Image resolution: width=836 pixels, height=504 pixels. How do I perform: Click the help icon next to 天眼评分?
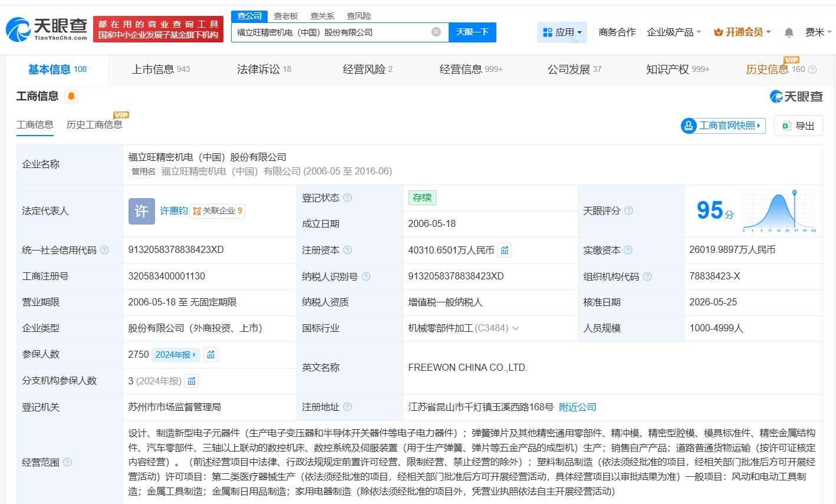629,210
